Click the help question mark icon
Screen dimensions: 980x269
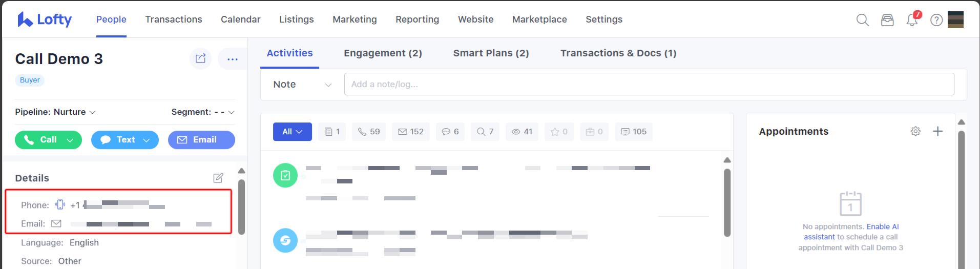click(x=936, y=20)
